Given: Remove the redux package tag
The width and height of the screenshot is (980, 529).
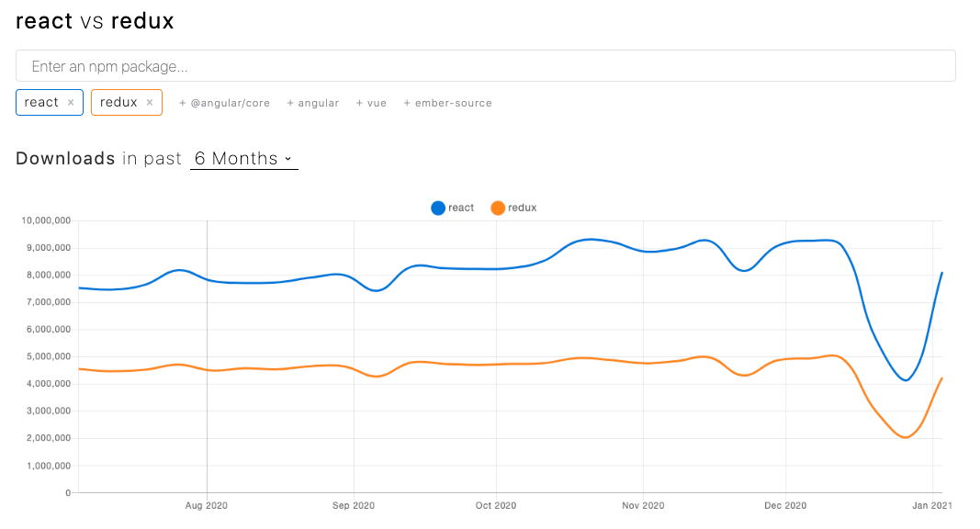Looking at the screenshot, I should (150, 103).
